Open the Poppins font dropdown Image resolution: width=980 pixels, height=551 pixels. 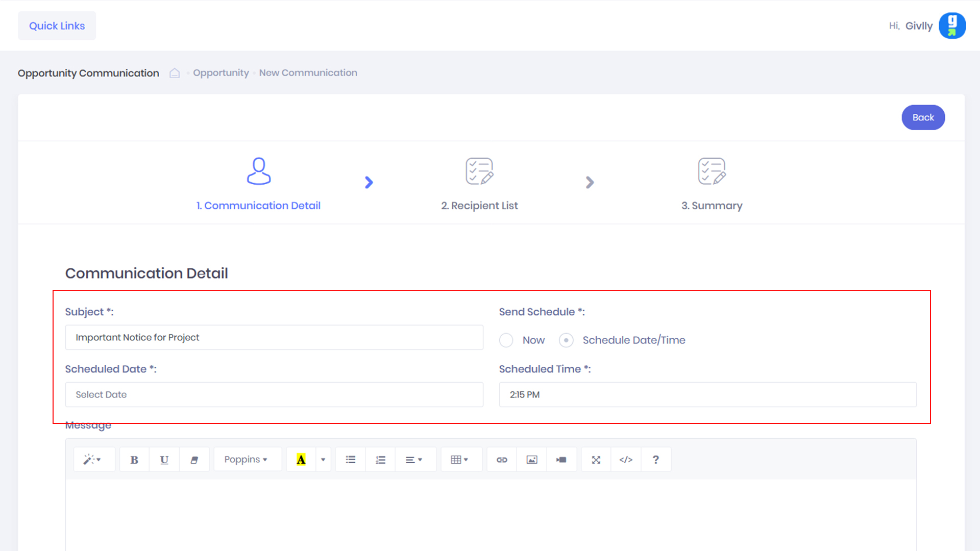[x=246, y=460]
